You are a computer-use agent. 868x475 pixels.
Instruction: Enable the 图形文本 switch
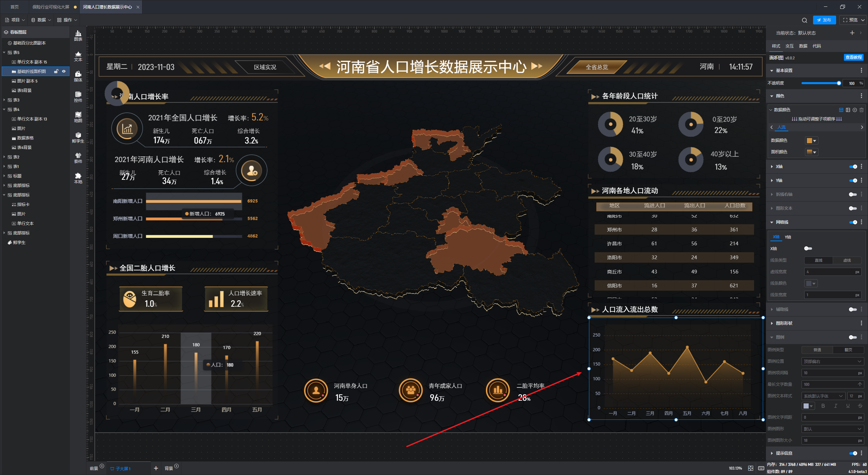coord(852,208)
